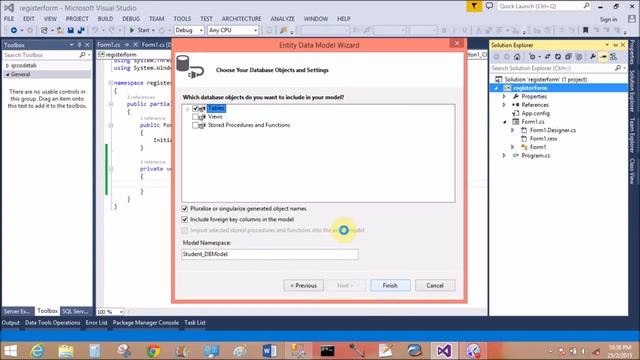Open Internet Explorer from taskbar
This screenshot has width=640, height=360.
pos(37,351)
